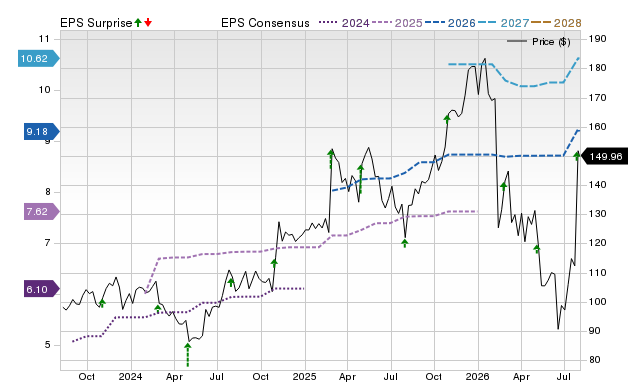The height and width of the screenshot is (382, 640).
Task: Click the 160 price axis label
Action: [x=598, y=127]
